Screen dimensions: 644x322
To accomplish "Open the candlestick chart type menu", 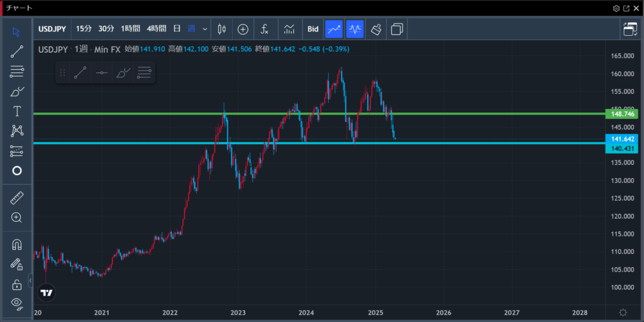I will (x=222, y=29).
